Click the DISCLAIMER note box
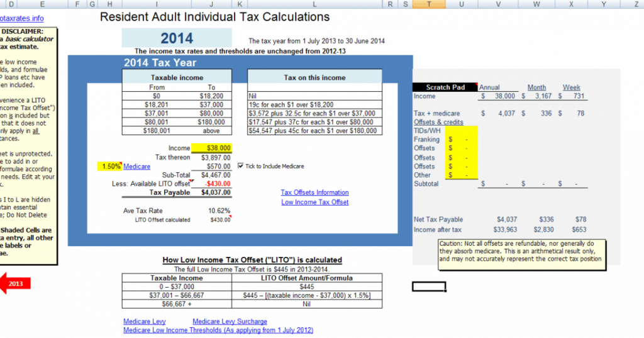Viewport: 644px width, 338px height. pos(28,146)
